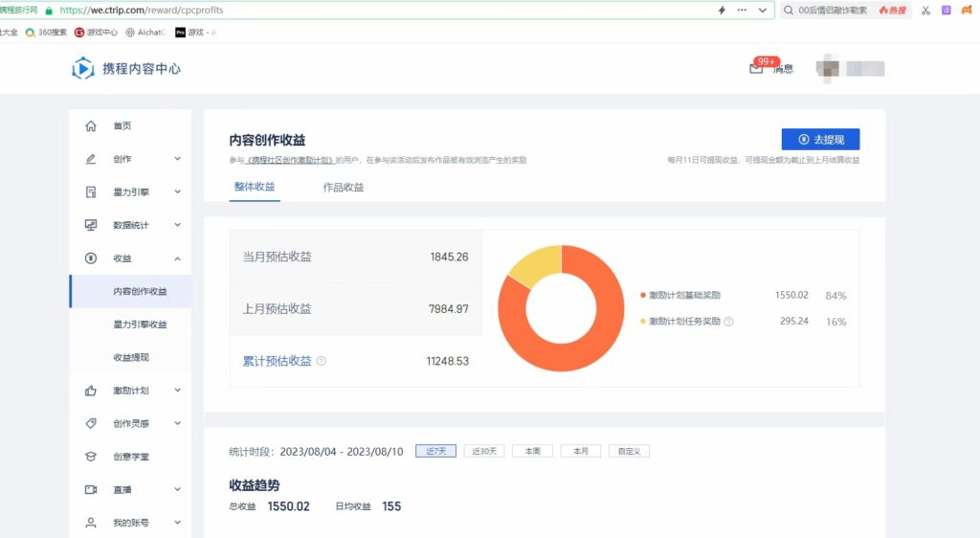Expand the 星力引擎 sidebar menu

[177, 192]
